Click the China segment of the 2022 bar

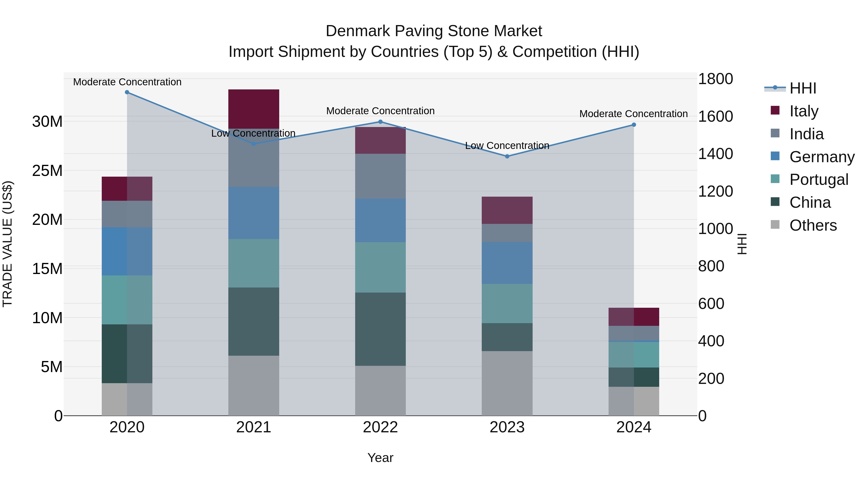(x=380, y=329)
